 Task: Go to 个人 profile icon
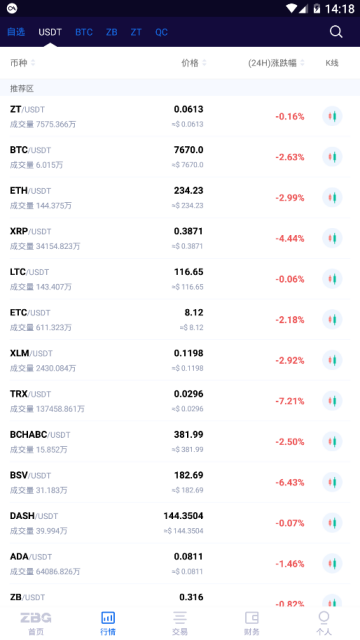324,617
